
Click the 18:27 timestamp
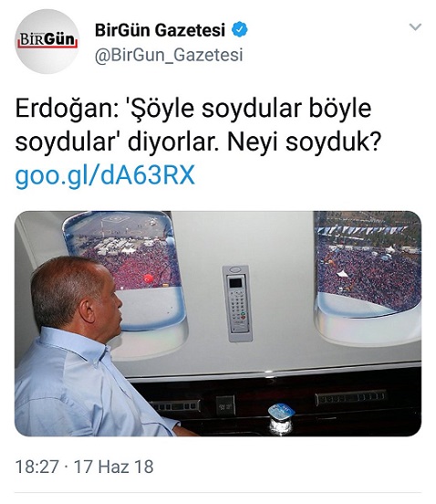tap(36, 467)
